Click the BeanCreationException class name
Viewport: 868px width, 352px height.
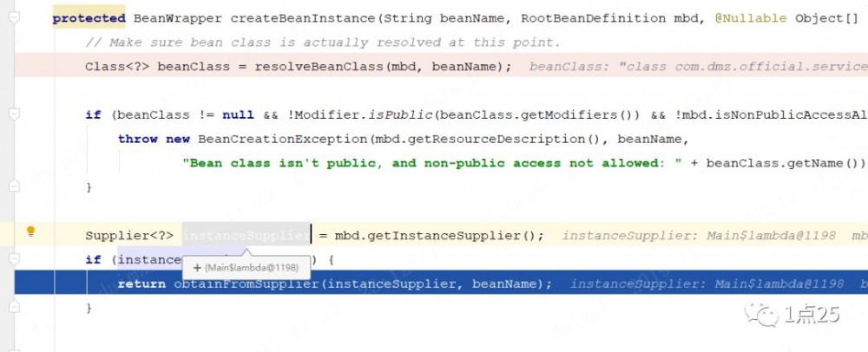pyautogui.click(x=282, y=140)
